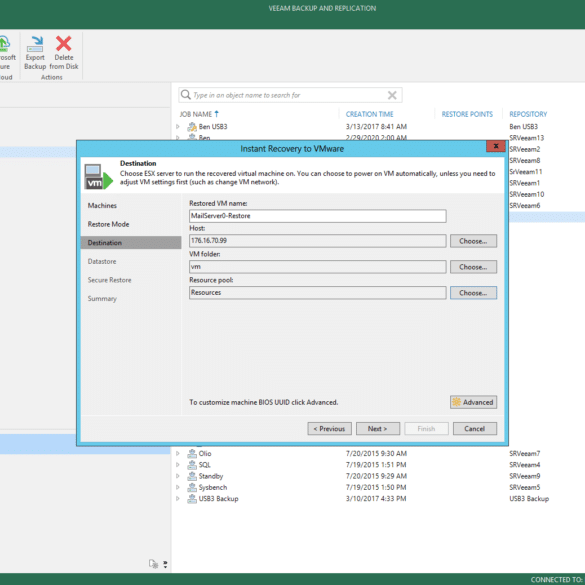
Task: Click the navigation pane configure icon at bottom
Action: [153, 564]
